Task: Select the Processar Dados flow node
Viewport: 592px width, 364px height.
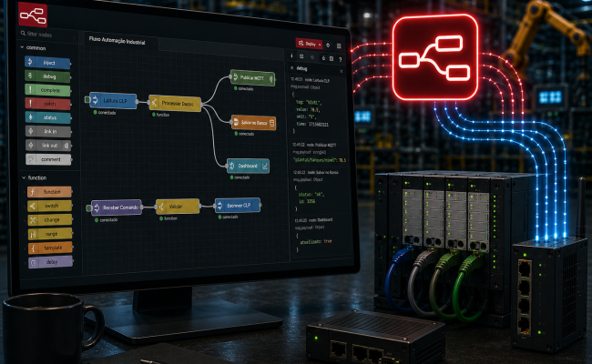Action: 175,103
